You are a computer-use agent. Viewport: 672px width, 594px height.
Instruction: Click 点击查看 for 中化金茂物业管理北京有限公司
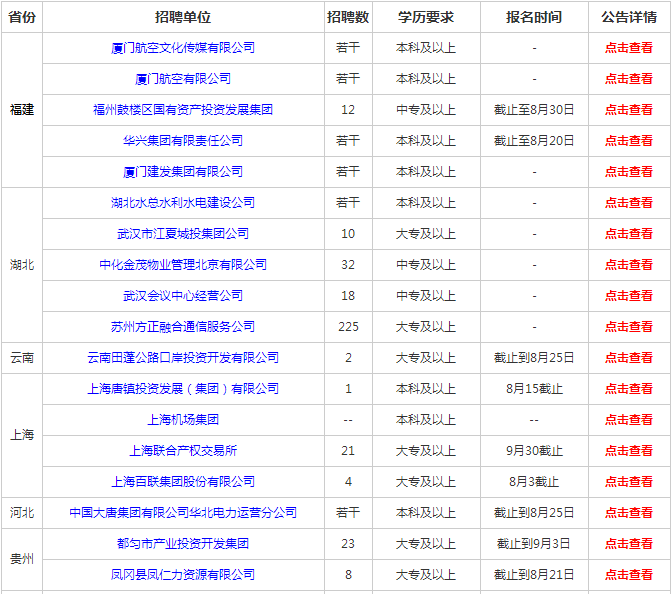point(629,265)
